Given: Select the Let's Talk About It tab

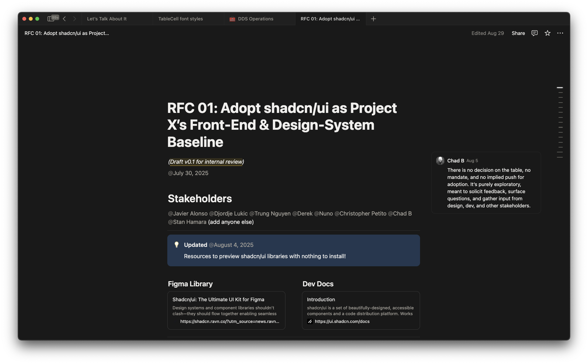Looking at the screenshot, I should pos(107,19).
